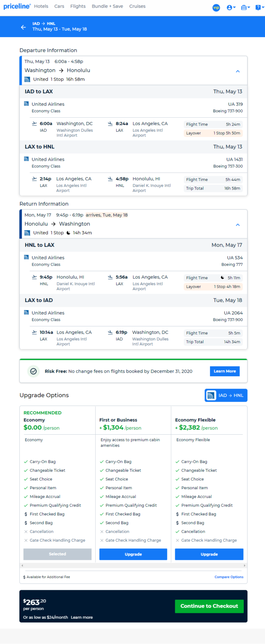Click landing icon beside 6:19p IAD
The width and height of the screenshot is (265, 644).
point(110,332)
